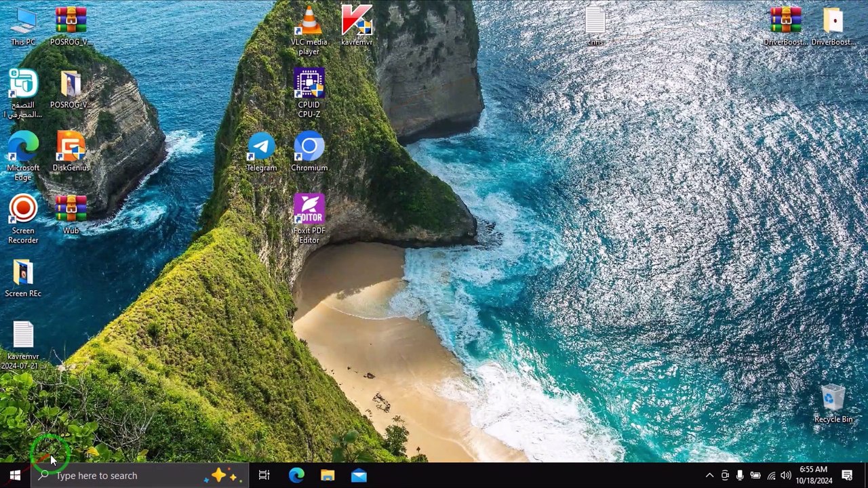The width and height of the screenshot is (868, 488).
Task: Select the VLC media player desktop icon
Action: pos(309,30)
